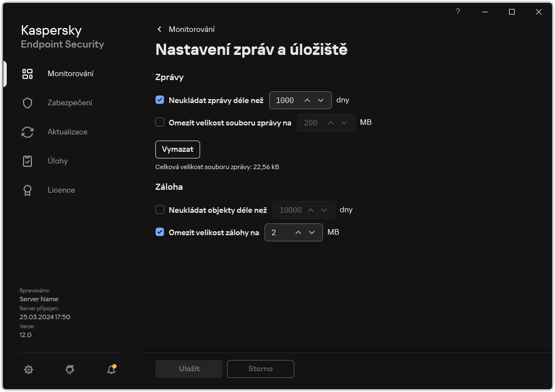This screenshot has width=555, height=392.
Task: Select the Licence key icon
Action: (27, 190)
